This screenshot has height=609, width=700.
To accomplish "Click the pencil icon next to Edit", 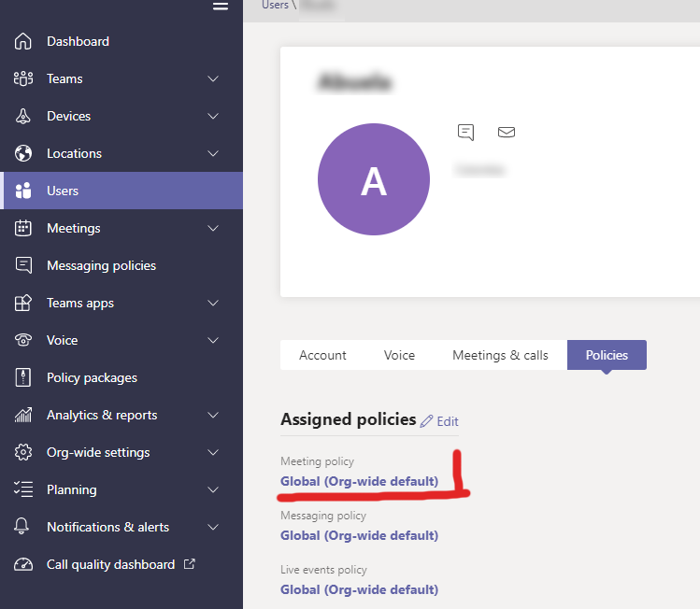I will click(x=426, y=421).
